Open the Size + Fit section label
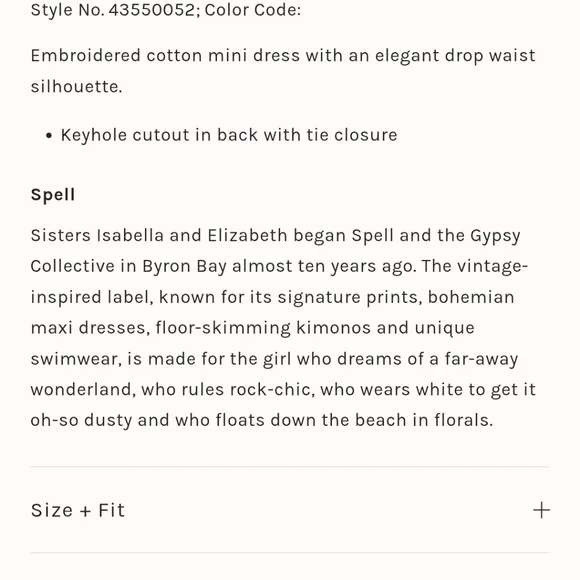 tap(78, 510)
